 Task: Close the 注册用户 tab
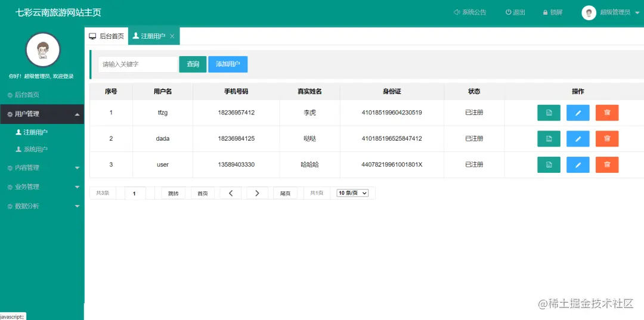click(172, 36)
